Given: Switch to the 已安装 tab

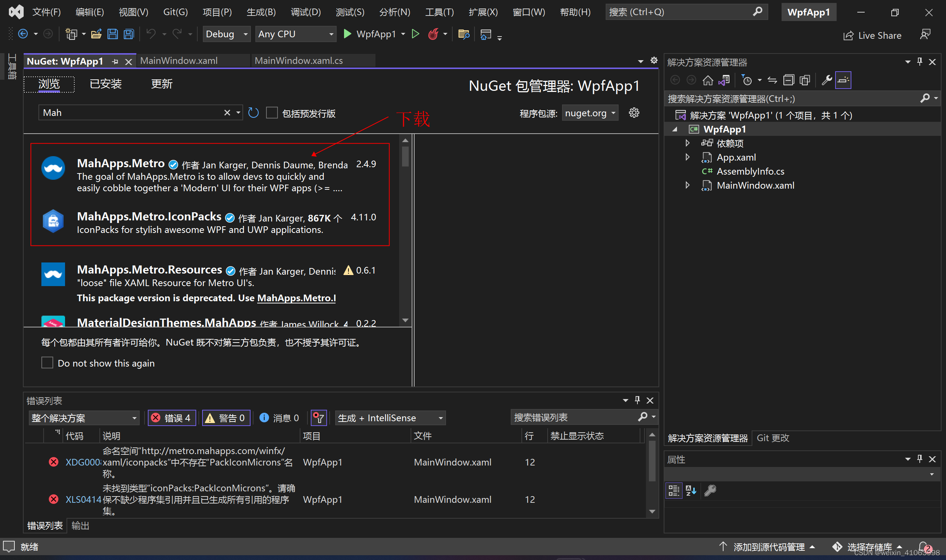Looking at the screenshot, I should click(x=105, y=83).
